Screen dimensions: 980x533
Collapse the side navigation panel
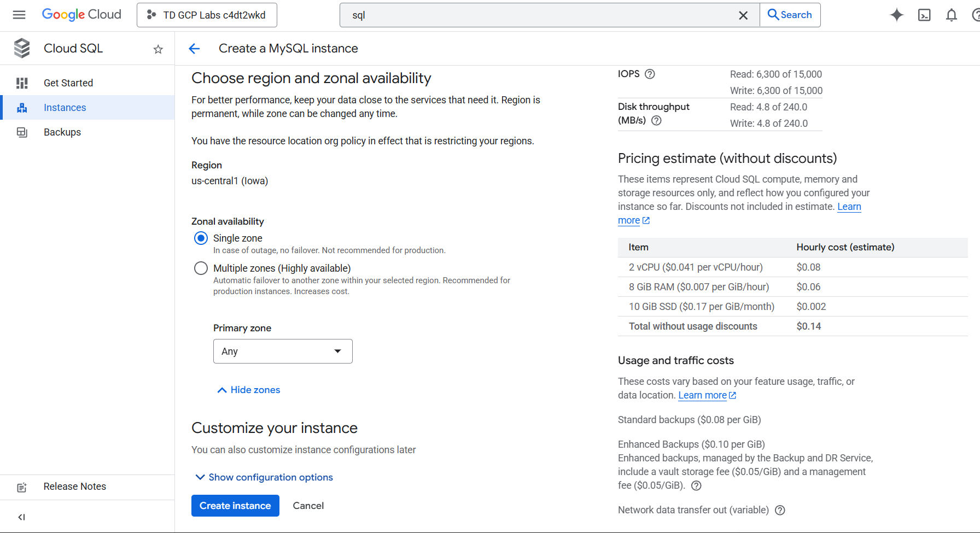(22, 517)
